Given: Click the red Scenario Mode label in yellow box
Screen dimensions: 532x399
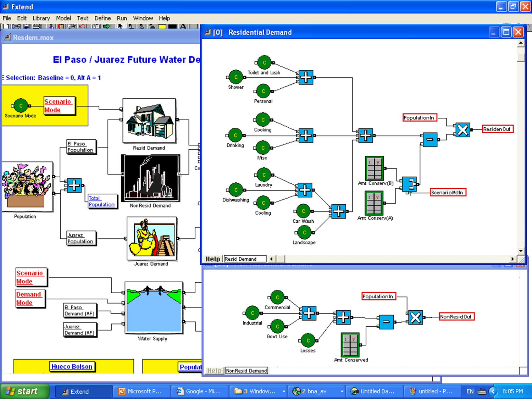Looking at the screenshot, I should tap(59, 106).
